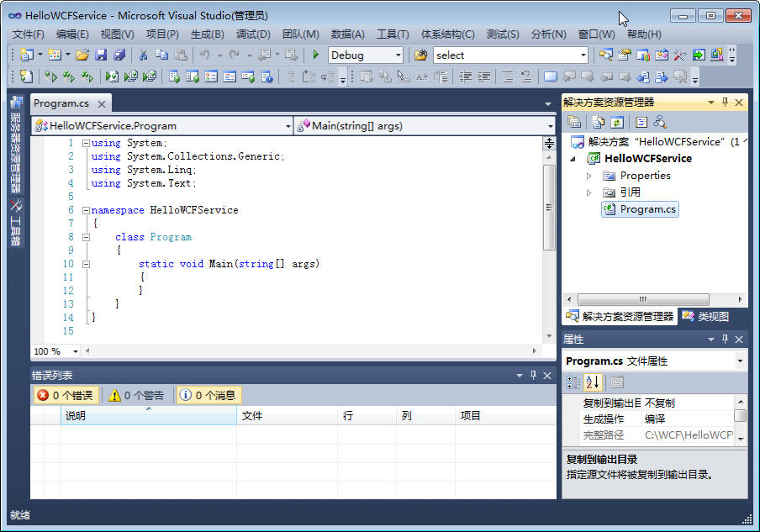Click the Save All icon
The image size is (760, 532).
coord(119,55)
